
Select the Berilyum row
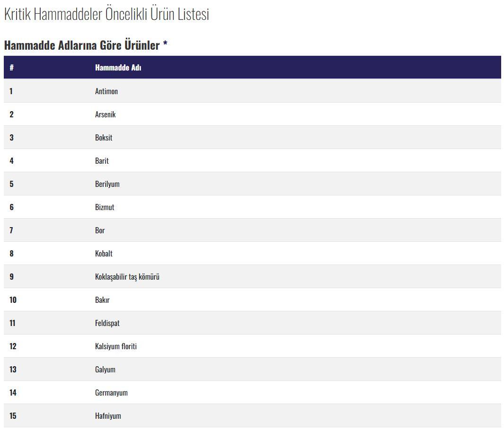click(x=107, y=184)
